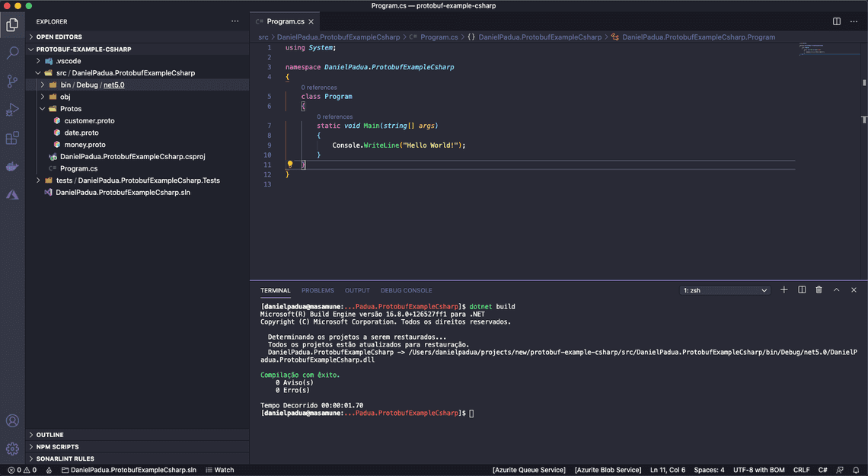Kill the terminal with trash icon
Image resolution: width=868 pixels, height=476 pixels.
pyautogui.click(x=819, y=289)
